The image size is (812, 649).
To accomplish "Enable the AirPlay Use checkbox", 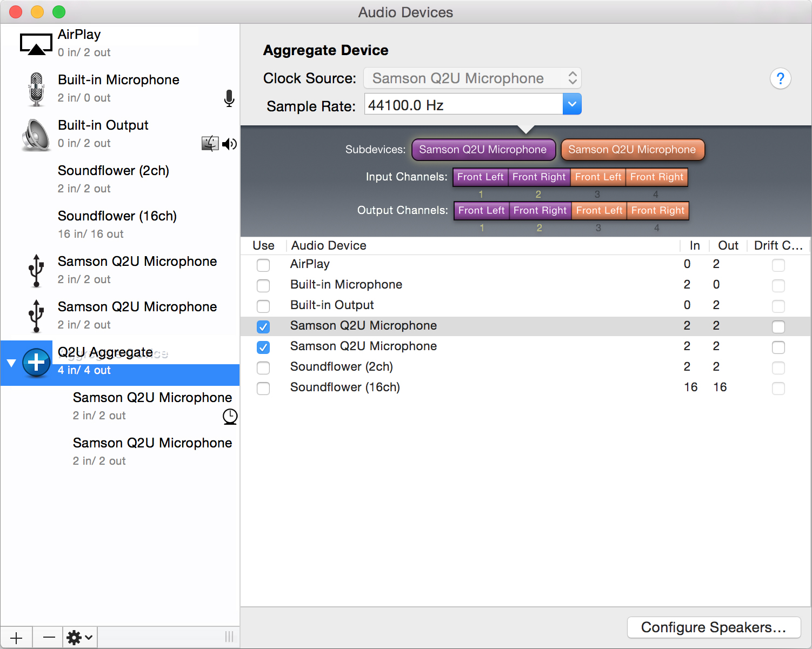I will [x=263, y=265].
